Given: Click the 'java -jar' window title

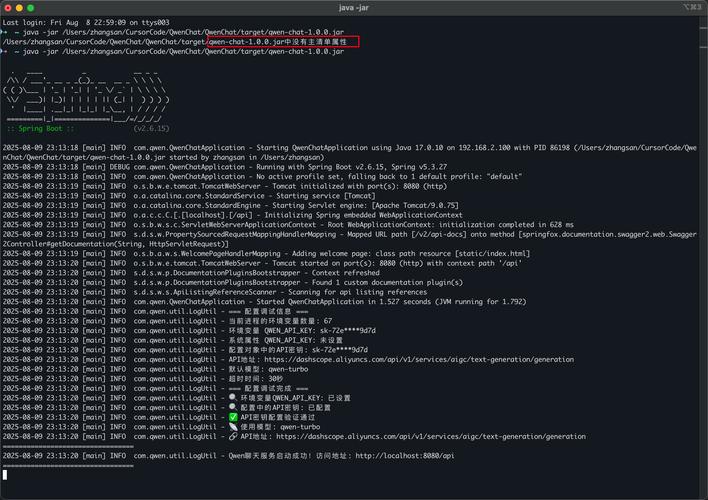Looking at the screenshot, I should tap(354, 8).
